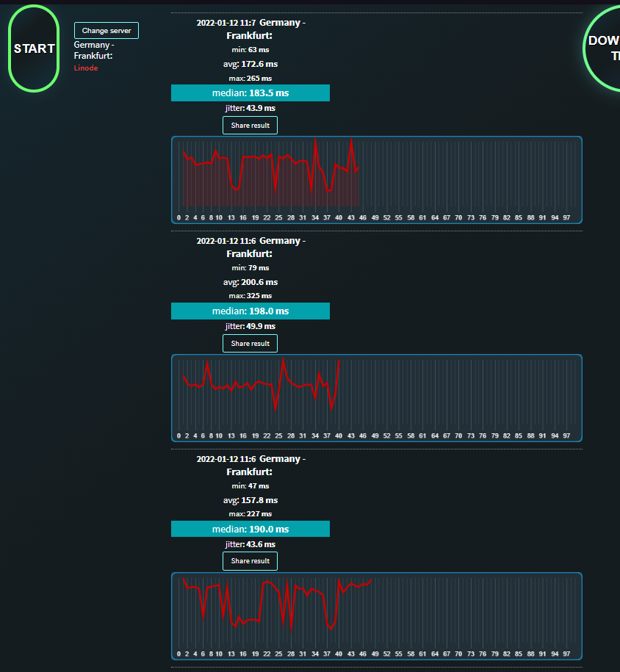
Task: Click the peak near sample 43 in top graph
Action: 352,139
